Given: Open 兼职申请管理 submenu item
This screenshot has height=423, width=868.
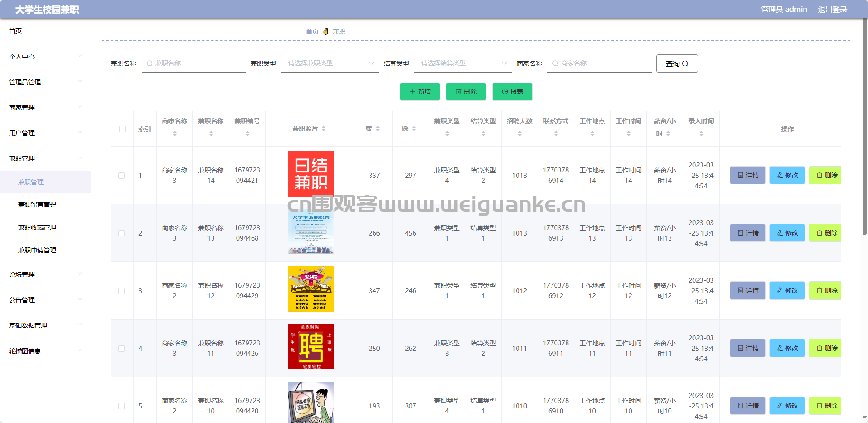Looking at the screenshot, I should click(45, 250).
